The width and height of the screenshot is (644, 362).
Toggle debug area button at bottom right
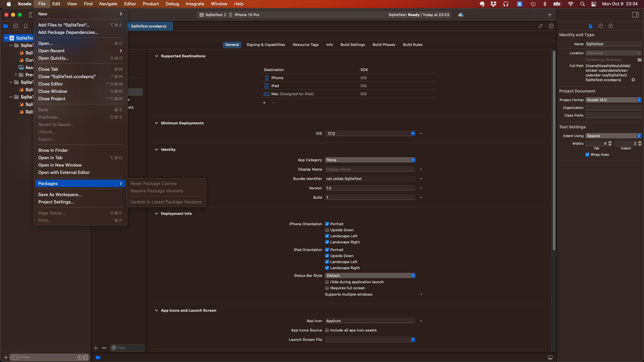coord(550,357)
